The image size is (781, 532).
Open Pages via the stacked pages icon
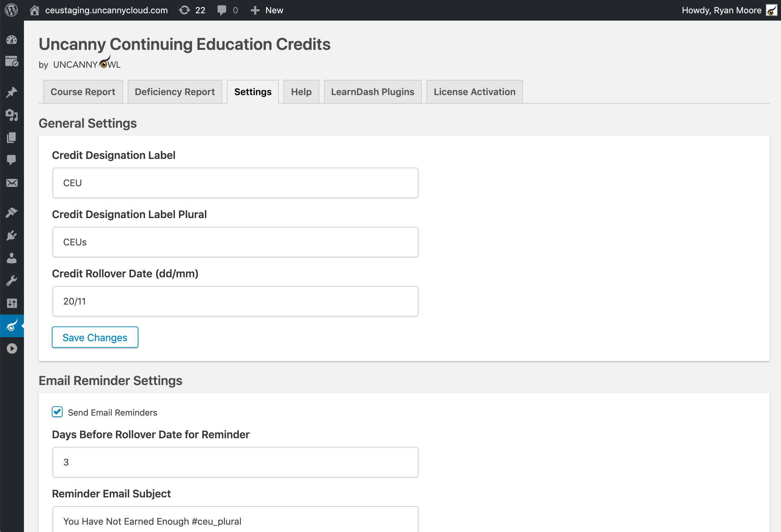(x=12, y=137)
